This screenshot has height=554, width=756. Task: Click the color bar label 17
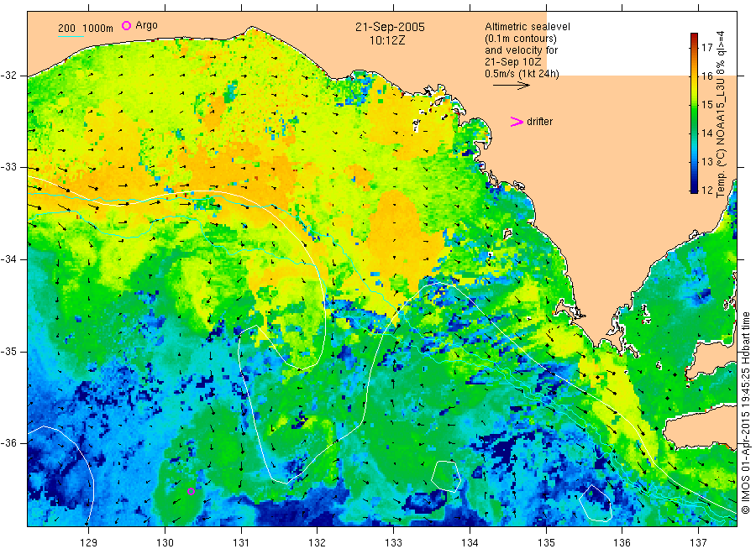[x=706, y=47]
